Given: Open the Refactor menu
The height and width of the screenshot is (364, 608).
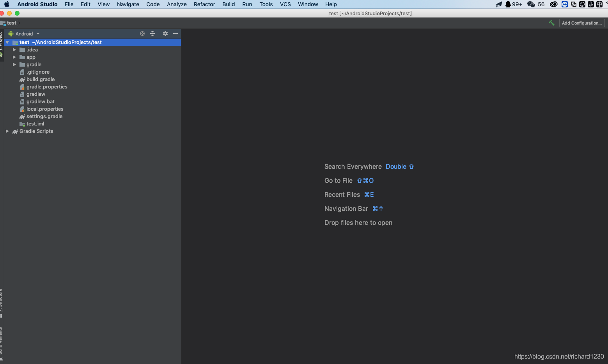Looking at the screenshot, I should tap(204, 4).
